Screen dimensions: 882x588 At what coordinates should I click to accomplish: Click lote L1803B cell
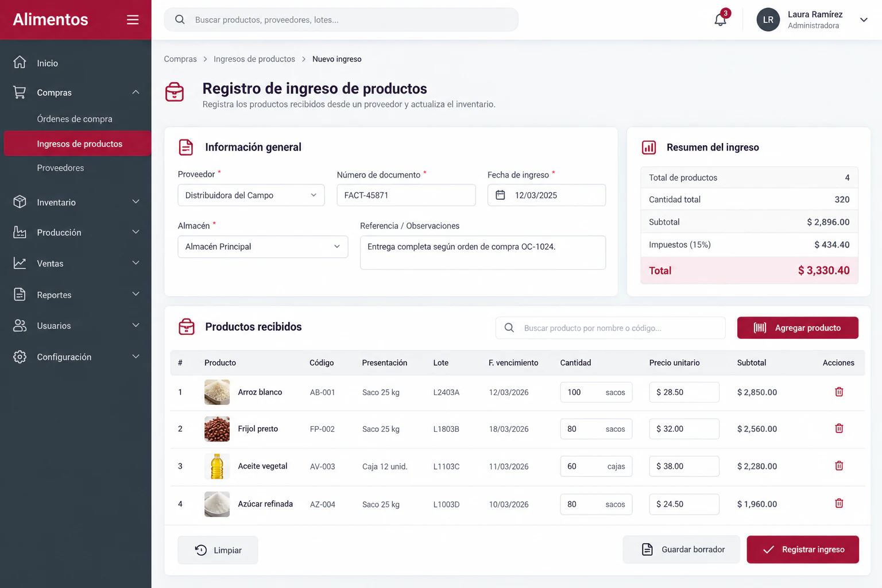click(446, 429)
